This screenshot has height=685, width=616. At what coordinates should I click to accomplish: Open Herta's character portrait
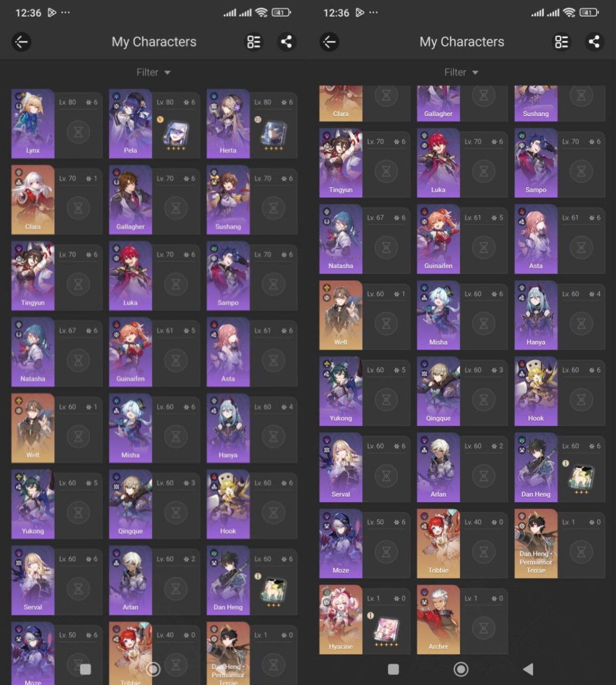[228, 124]
